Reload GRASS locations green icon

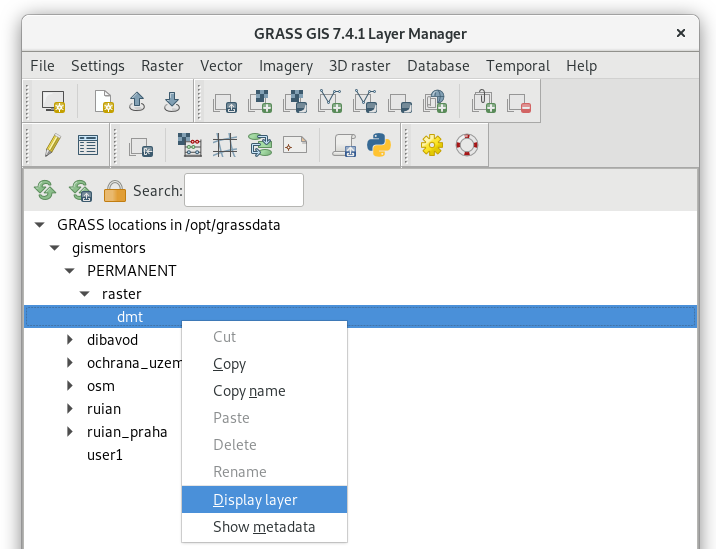tap(45, 190)
